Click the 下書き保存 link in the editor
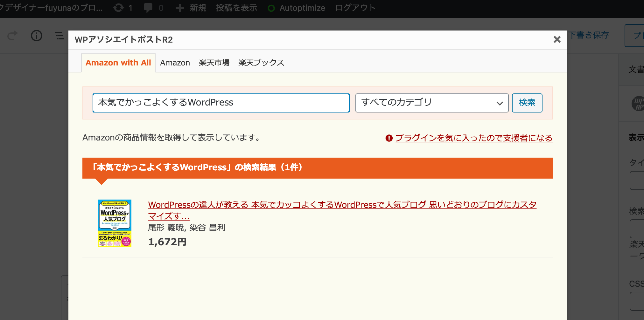Image resolution: width=644 pixels, height=320 pixels. [589, 35]
